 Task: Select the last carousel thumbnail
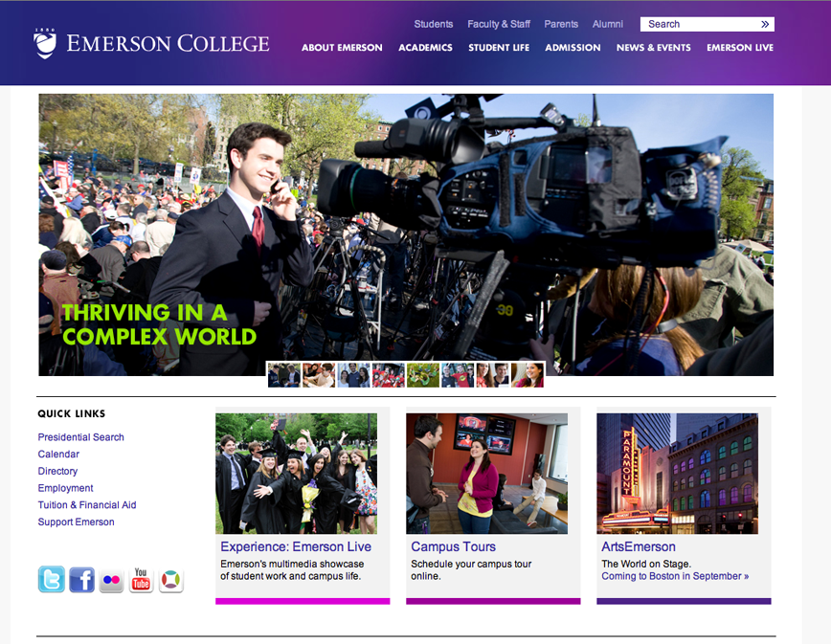tap(527, 375)
